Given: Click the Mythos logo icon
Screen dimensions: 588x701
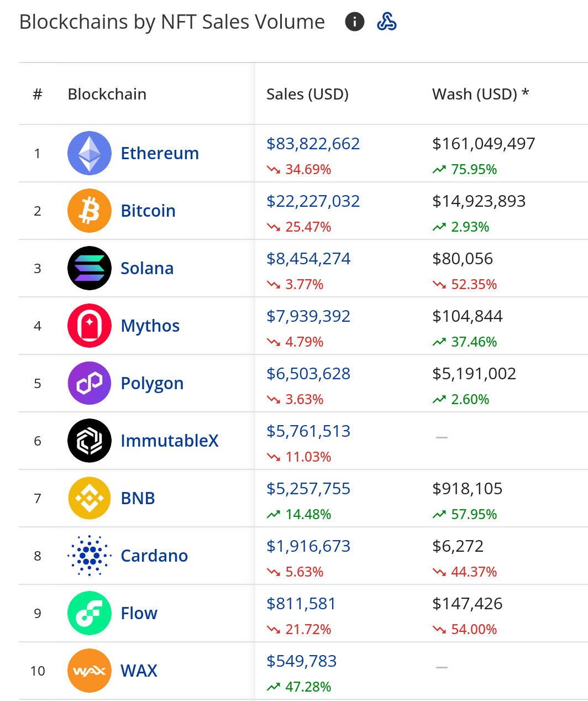Looking at the screenshot, I should (90, 326).
